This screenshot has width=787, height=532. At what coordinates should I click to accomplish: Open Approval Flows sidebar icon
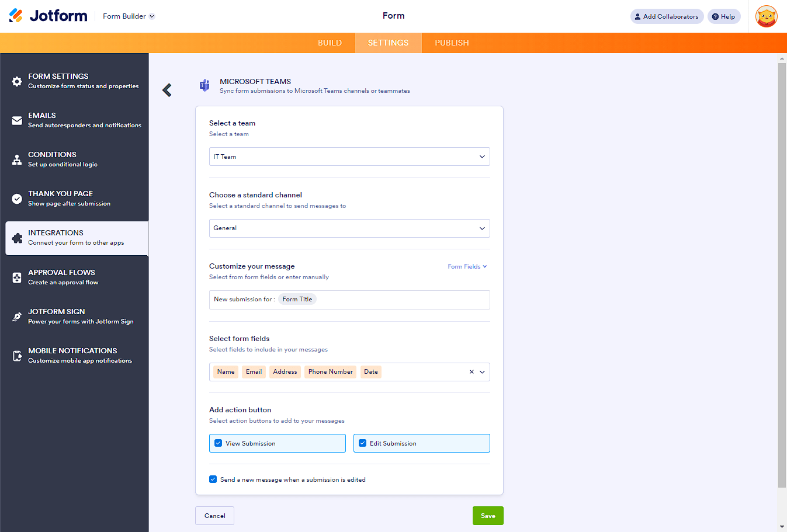(x=17, y=277)
